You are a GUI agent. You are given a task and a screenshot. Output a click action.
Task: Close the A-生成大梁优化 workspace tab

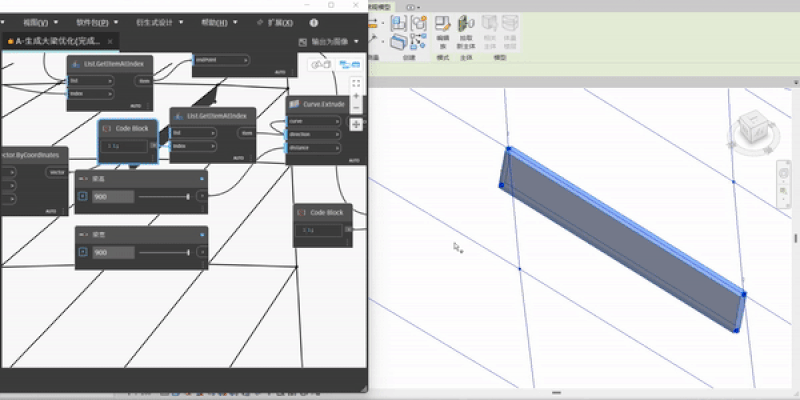pos(111,41)
